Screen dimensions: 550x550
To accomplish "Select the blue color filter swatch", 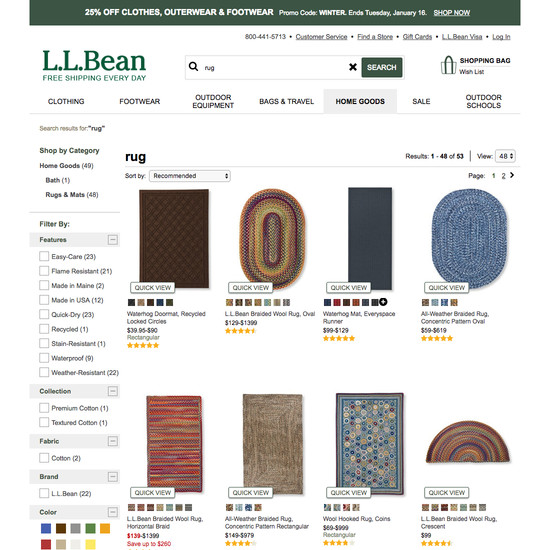I will [46, 528].
